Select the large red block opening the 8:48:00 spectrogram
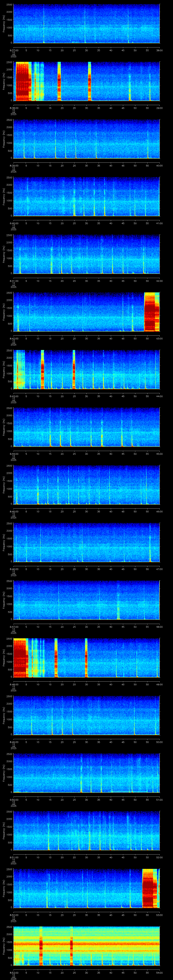Viewport: 173px width, 980px height. [20, 658]
